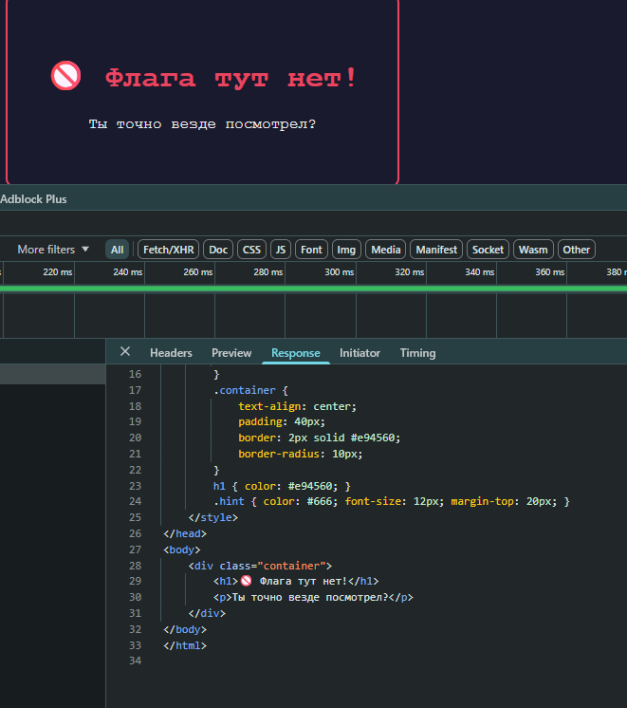Viewport: 627px width, 708px height.
Task: Click the 'Ты точно везде посмотрел?' paragraph
Action: pyautogui.click(x=202, y=124)
